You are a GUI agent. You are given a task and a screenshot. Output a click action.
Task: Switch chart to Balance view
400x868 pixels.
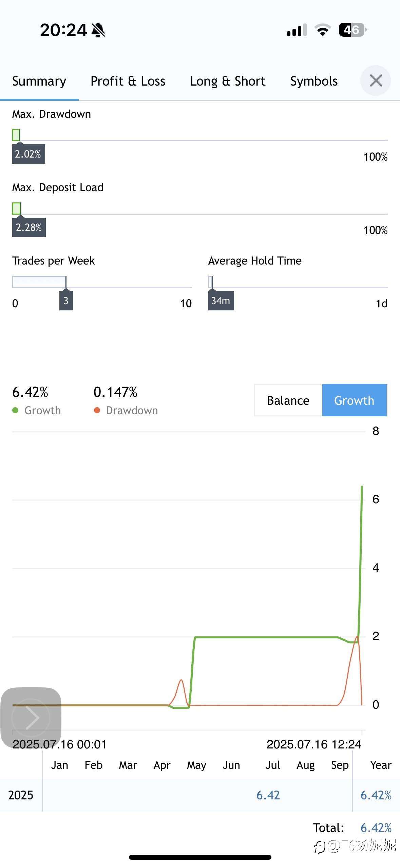288,400
